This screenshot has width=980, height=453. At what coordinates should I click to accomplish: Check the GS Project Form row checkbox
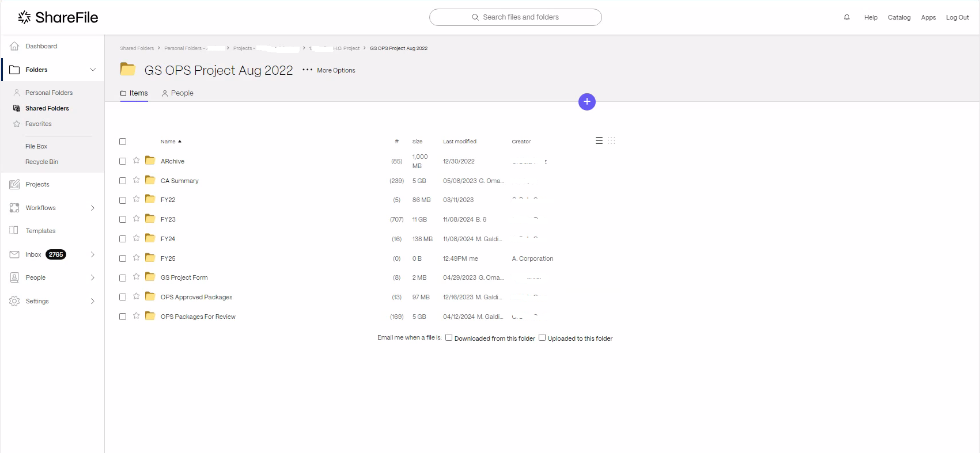123,278
